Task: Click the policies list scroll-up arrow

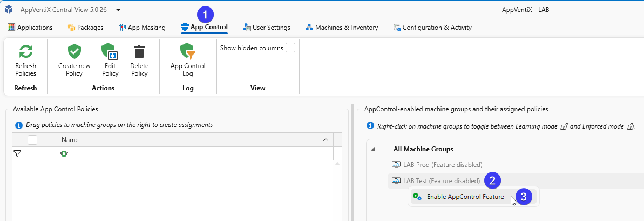Action: click(337, 164)
